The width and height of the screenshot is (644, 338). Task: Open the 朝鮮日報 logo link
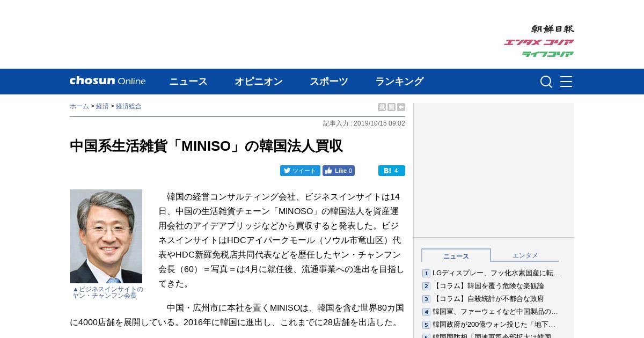(552, 29)
